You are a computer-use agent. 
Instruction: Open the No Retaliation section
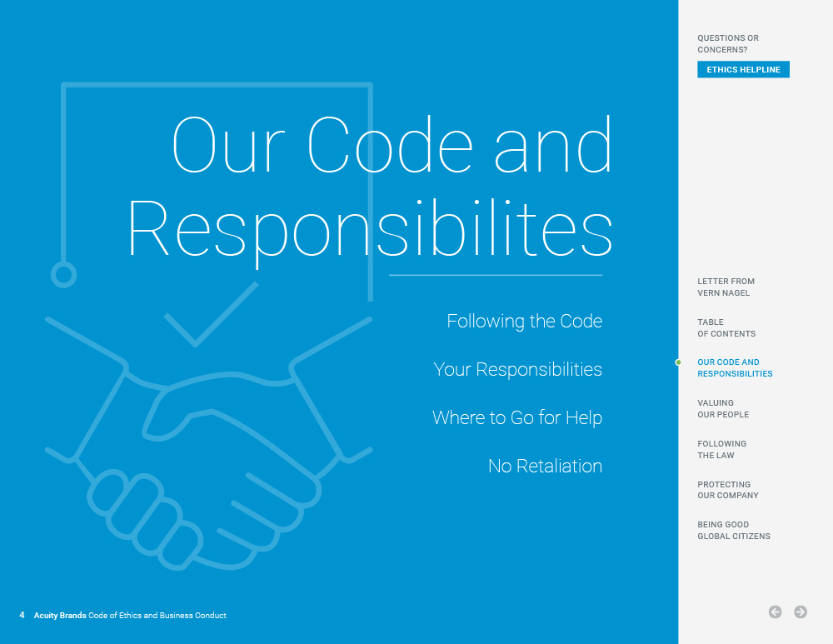click(x=545, y=467)
